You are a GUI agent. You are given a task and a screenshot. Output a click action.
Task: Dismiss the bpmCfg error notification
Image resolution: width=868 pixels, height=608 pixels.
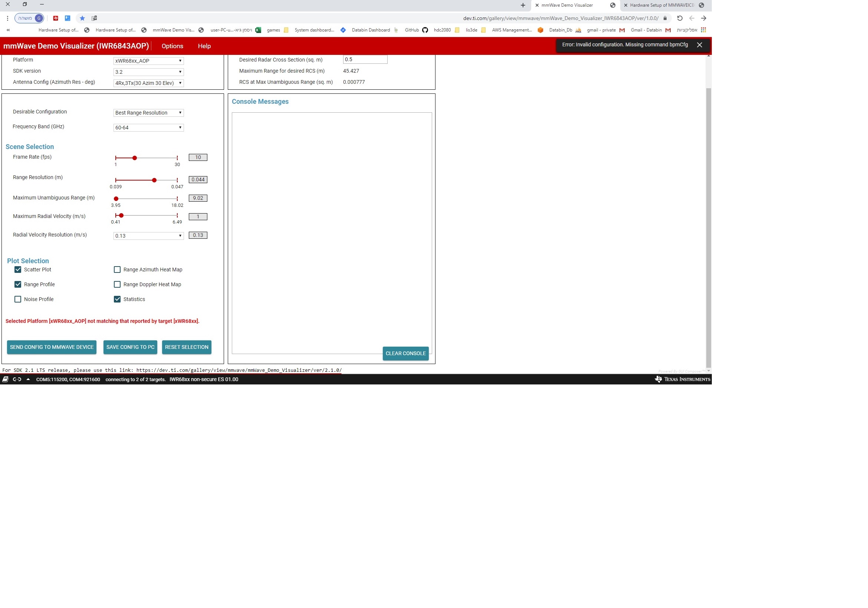[699, 44]
